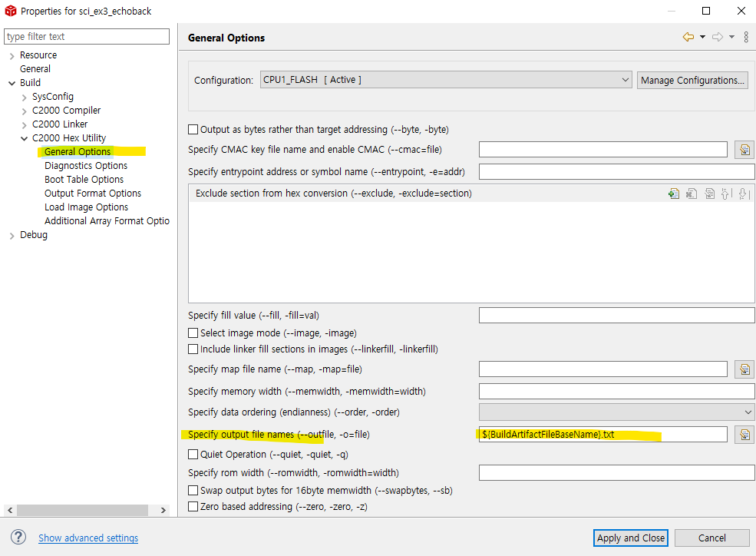Image resolution: width=756 pixels, height=556 pixels.
Task: Enable Include linker fill sections in images
Action: pyautogui.click(x=193, y=349)
